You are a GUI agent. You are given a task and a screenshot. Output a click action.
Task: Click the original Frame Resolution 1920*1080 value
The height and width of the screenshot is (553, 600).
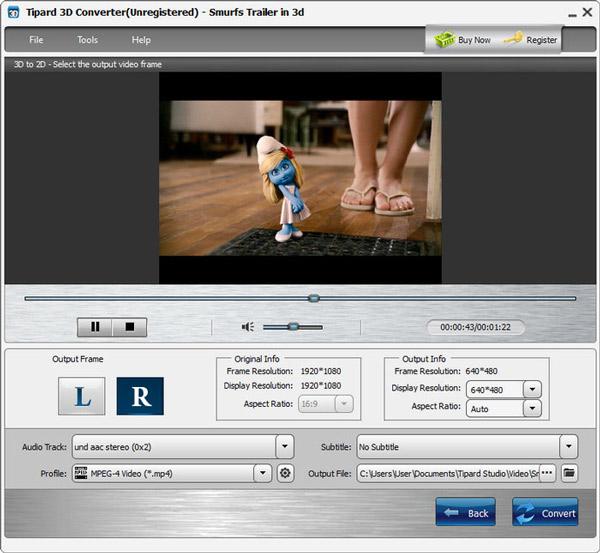(x=321, y=371)
